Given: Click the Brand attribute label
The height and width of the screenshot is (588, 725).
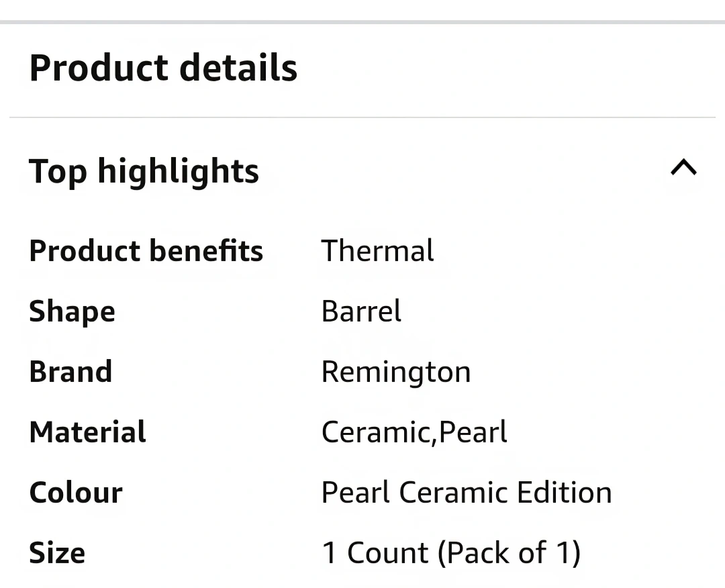Looking at the screenshot, I should 70,372.
